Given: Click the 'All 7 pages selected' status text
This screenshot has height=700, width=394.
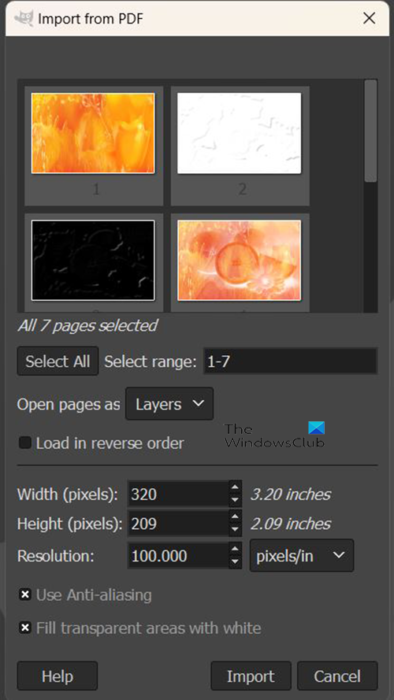Looking at the screenshot, I should tap(87, 325).
